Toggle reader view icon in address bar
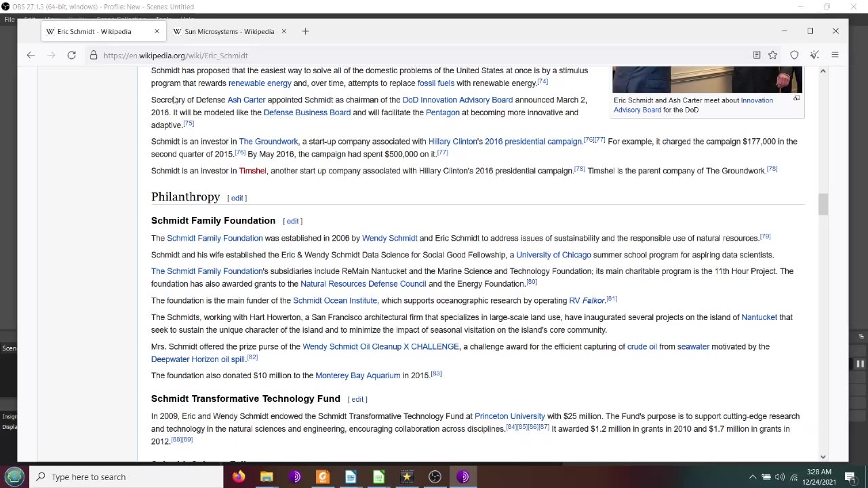 757,56
